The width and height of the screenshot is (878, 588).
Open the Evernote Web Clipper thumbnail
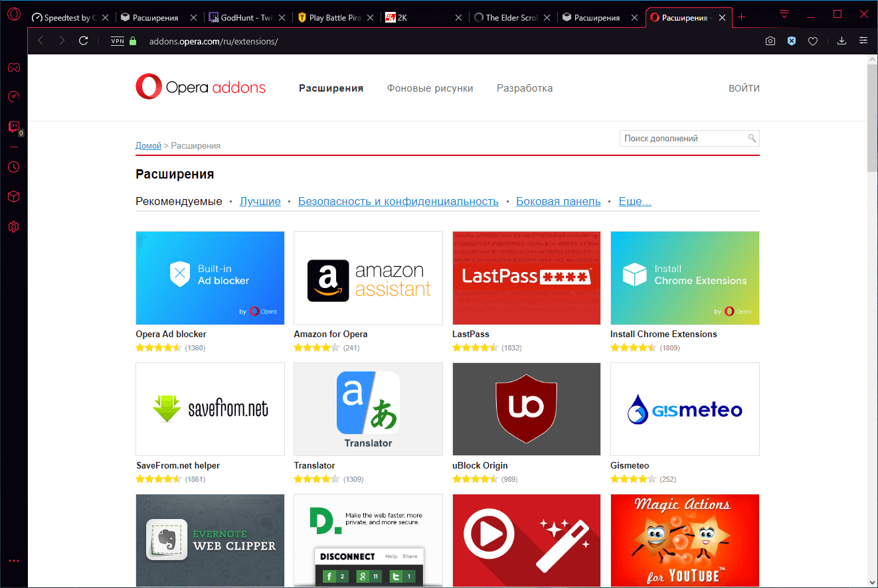[210, 540]
